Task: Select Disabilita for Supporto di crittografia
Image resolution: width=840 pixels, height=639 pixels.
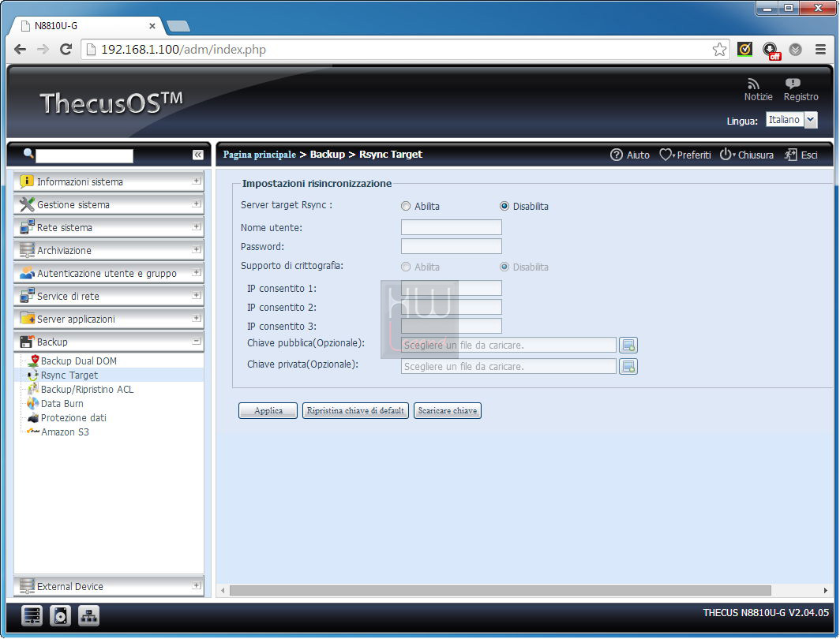Action: 504,267
